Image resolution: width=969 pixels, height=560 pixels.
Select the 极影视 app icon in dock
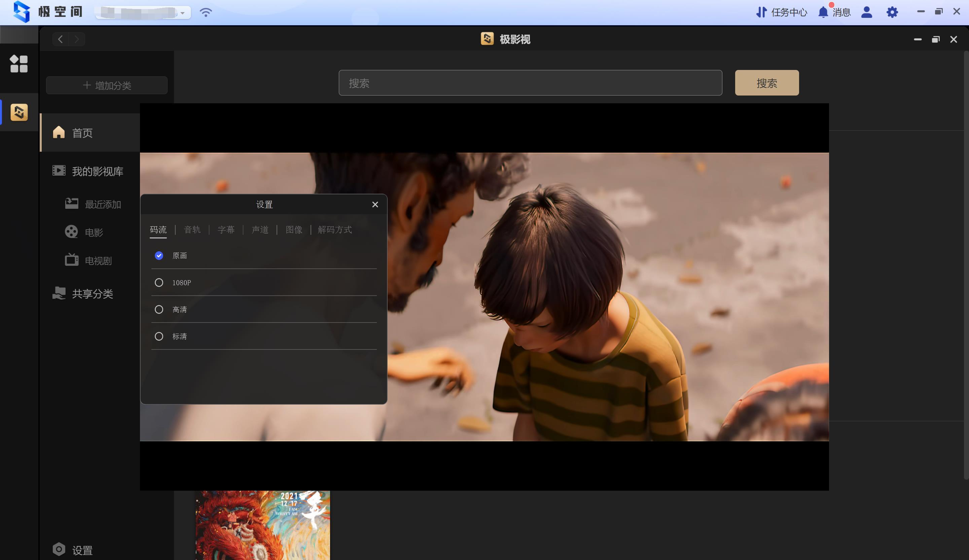19,112
